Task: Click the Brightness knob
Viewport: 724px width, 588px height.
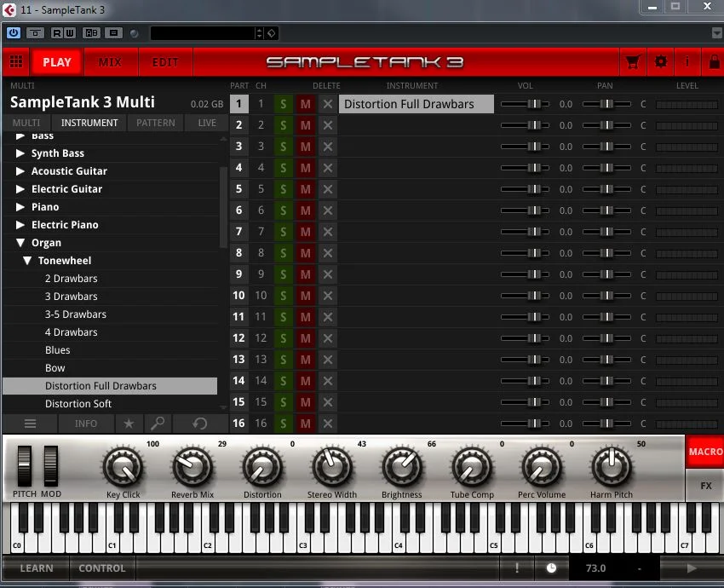Action: (402, 466)
